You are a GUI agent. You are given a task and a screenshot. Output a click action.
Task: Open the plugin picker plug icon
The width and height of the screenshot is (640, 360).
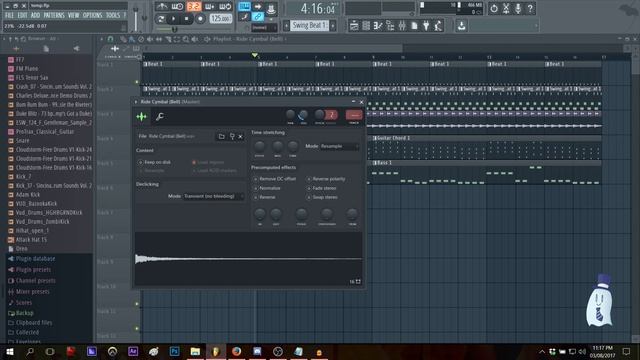426,26
